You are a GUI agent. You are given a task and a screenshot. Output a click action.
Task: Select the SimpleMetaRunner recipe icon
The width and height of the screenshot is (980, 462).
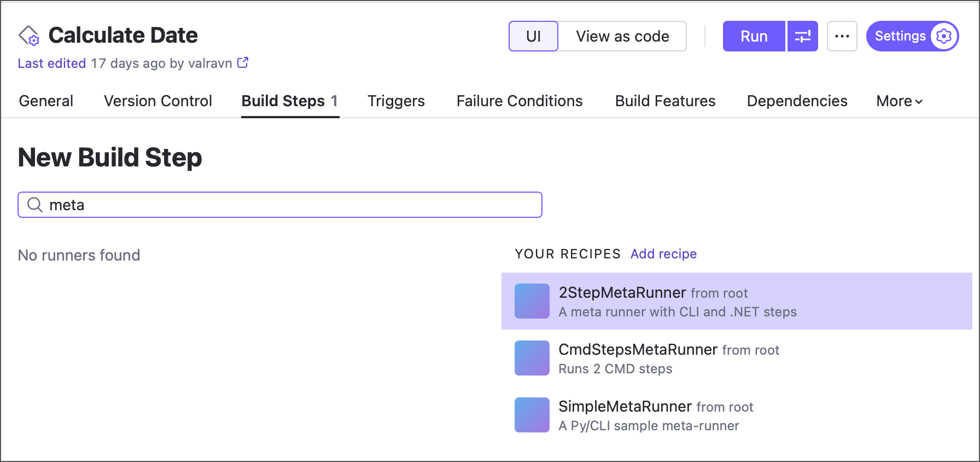(x=531, y=415)
